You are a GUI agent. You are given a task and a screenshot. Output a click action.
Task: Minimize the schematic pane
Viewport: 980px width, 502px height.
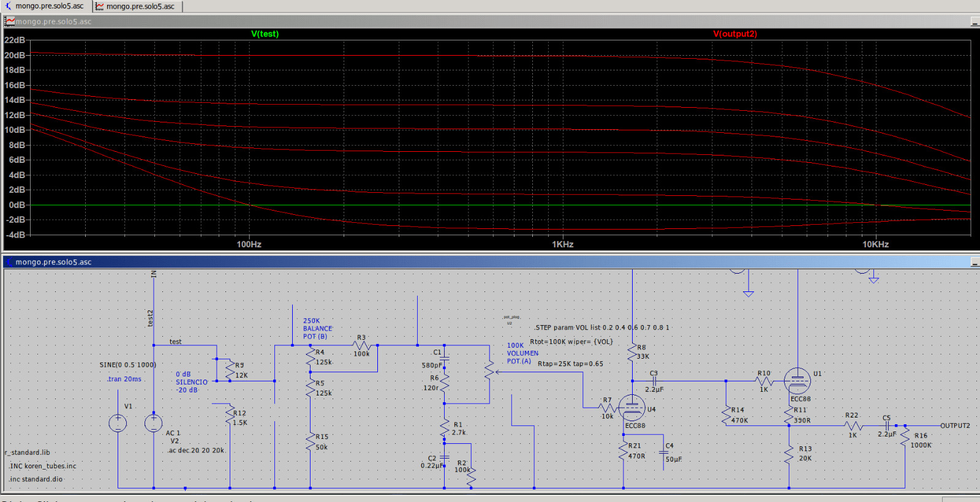pos(974,262)
